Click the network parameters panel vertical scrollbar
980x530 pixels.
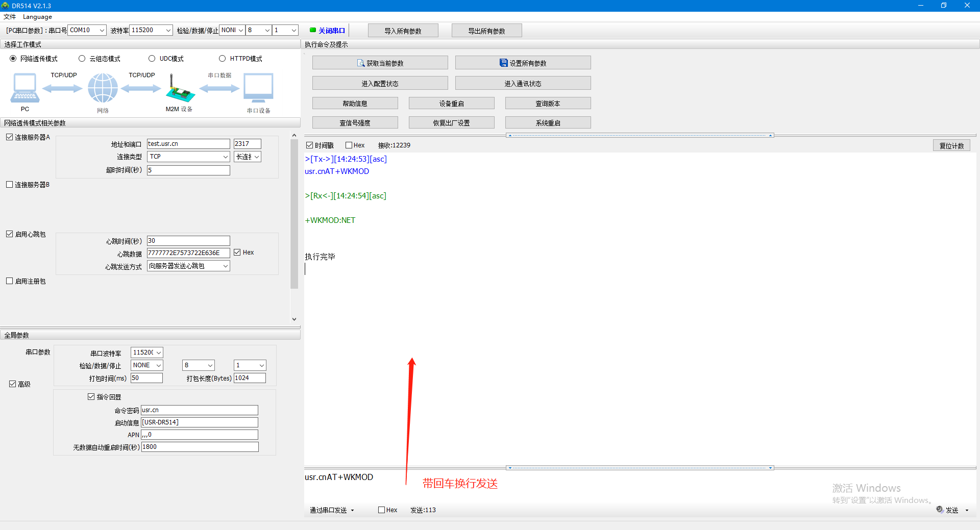(294, 214)
